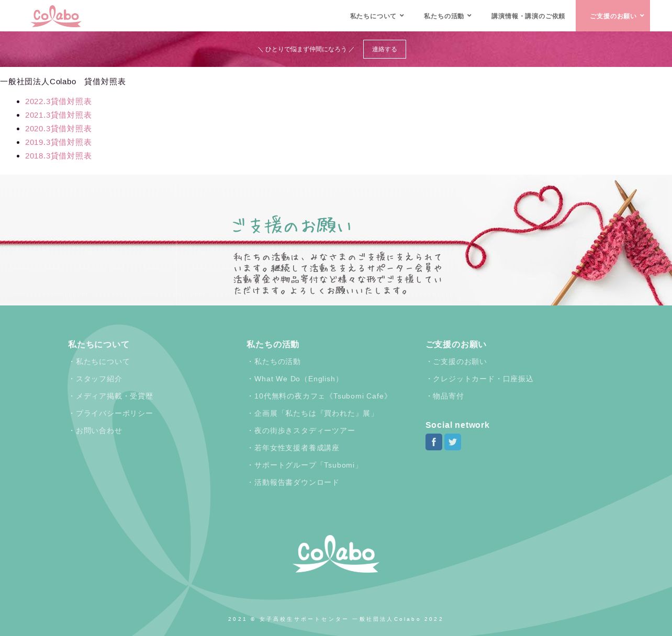Open the 私たちの活動 header menu

tap(444, 16)
